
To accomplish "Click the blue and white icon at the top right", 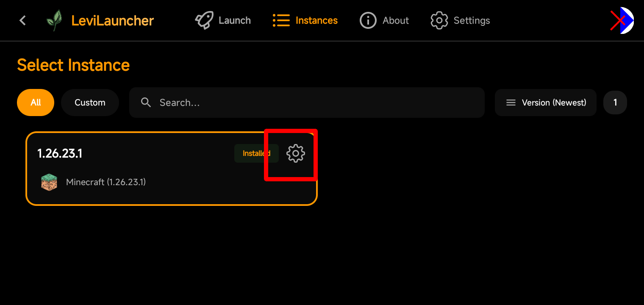I will click(x=622, y=20).
